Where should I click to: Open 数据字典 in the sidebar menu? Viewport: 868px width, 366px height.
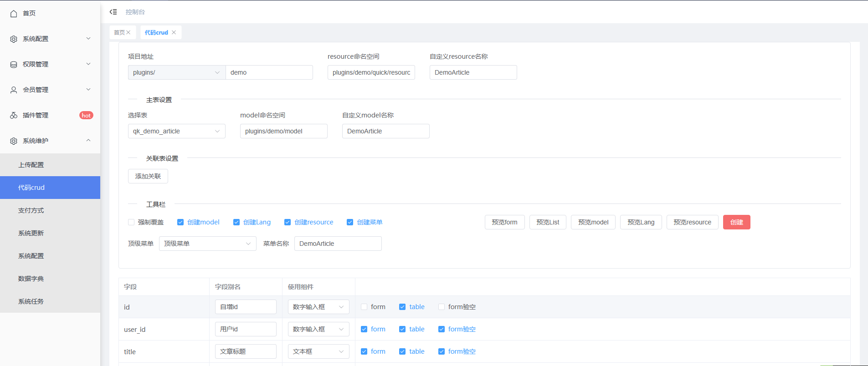click(31, 279)
